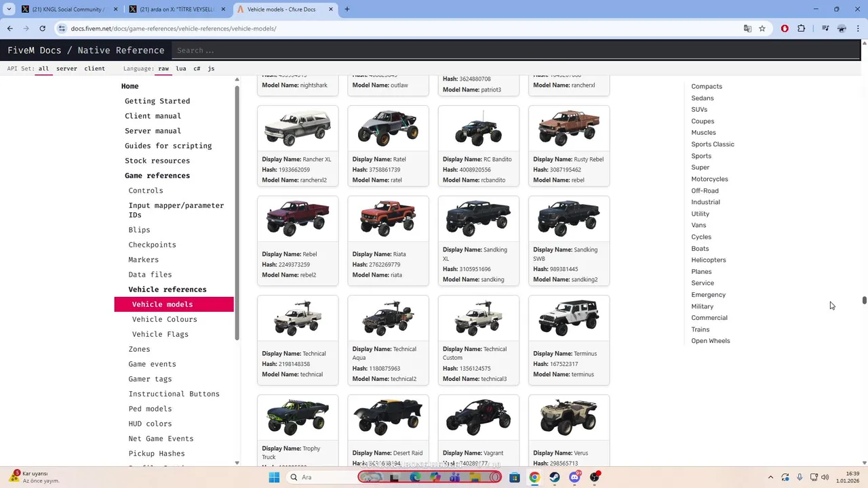Click the sidebar scroll-up arrow
This screenshot has height=488, width=868.
click(237, 80)
